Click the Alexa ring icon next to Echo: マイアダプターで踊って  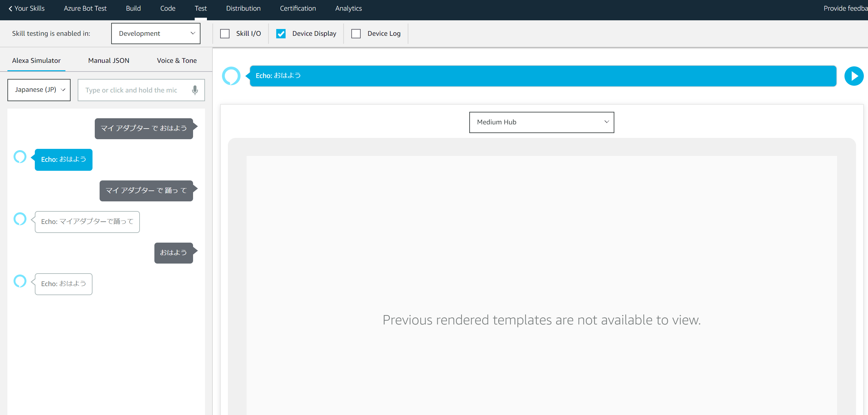[20, 219]
